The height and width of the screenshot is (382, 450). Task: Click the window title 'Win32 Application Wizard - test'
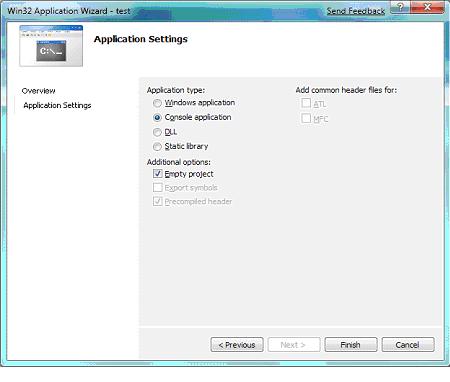(69, 11)
